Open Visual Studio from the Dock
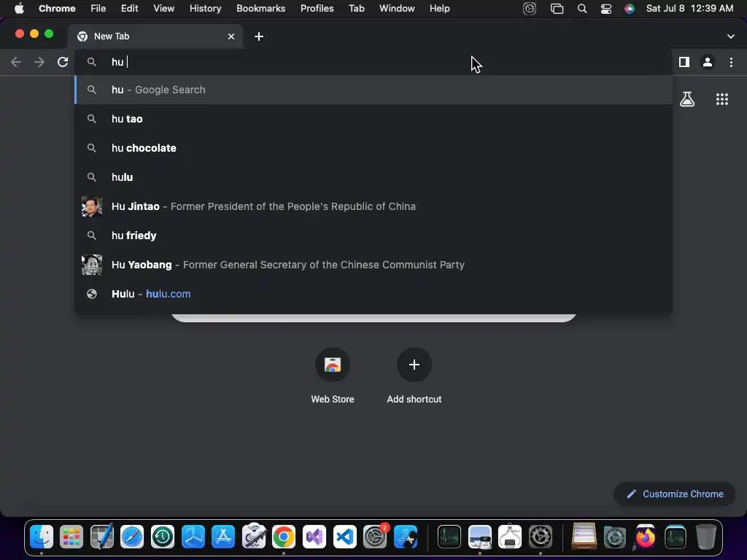This screenshot has width=747, height=560. point(314,537)
